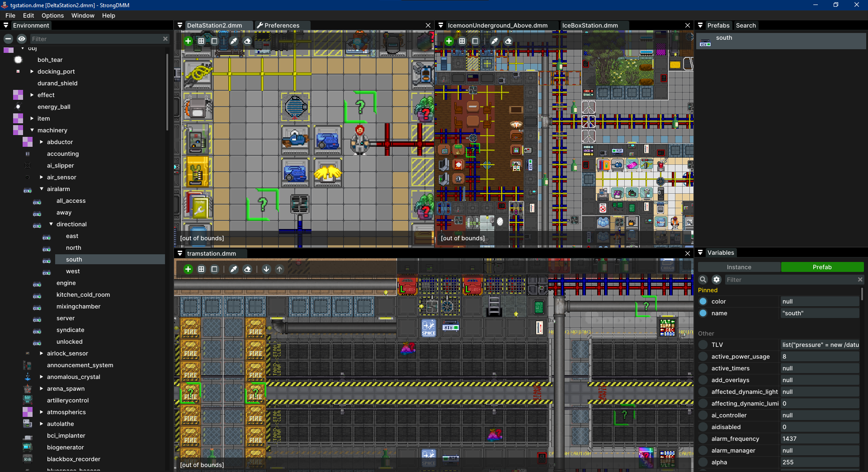Collapse the airalarm tree node
The width and height of the screenshot is (868, 472).
[41, 189]
